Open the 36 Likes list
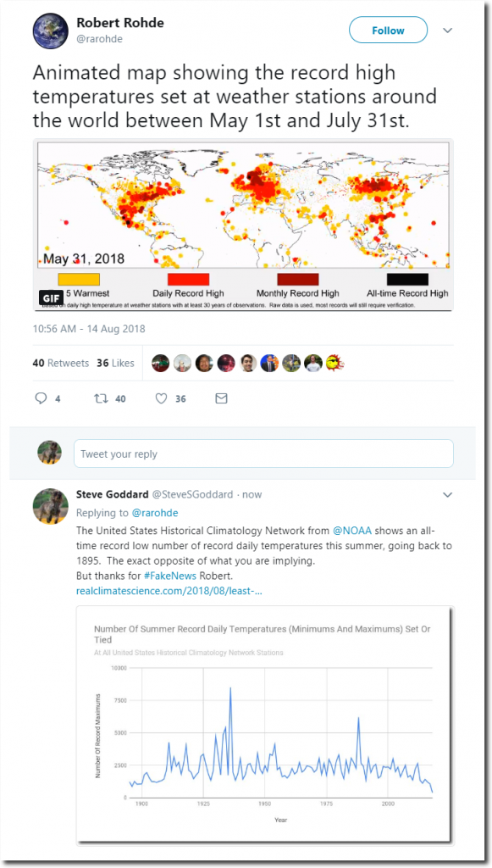Viewport: 492px width, 868px height. pyautogui.click(x=115, y=363)
